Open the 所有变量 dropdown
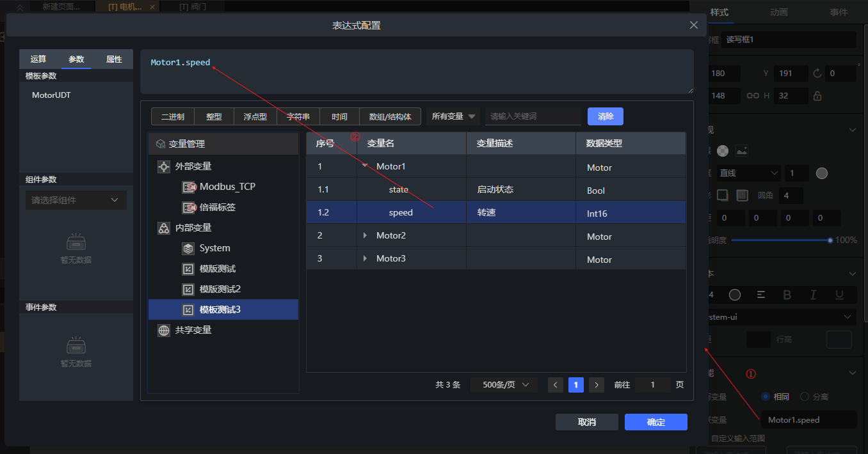Image resolution: width=868 pixels, height=454 pixels. coord(454,116)
